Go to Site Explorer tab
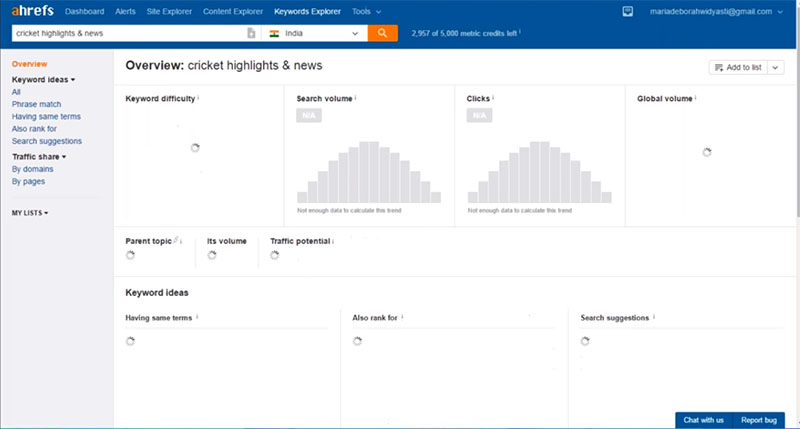Image resolution: width=800 pixels, height=429 pixels. coord(169,12)
